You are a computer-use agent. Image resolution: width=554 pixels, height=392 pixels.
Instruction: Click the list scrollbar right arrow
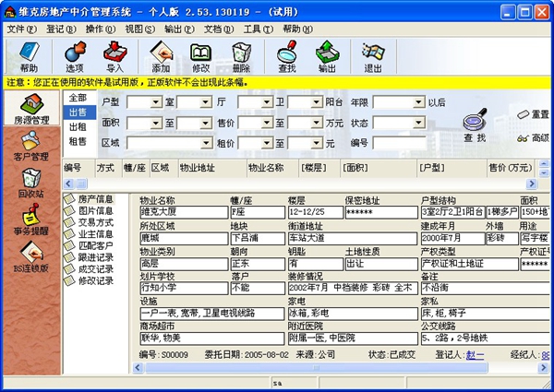click(x=532, y=184)
